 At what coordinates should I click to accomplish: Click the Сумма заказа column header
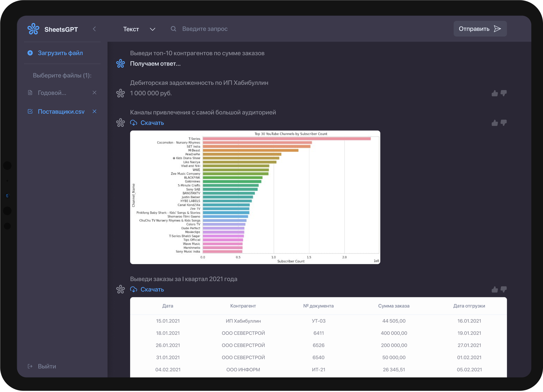point(394,306)
